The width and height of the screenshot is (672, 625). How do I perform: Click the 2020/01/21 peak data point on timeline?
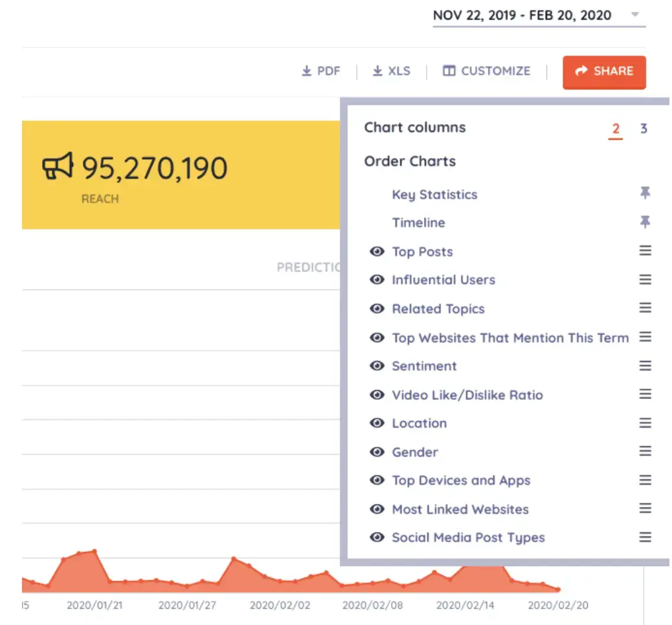tap(95, 551)
